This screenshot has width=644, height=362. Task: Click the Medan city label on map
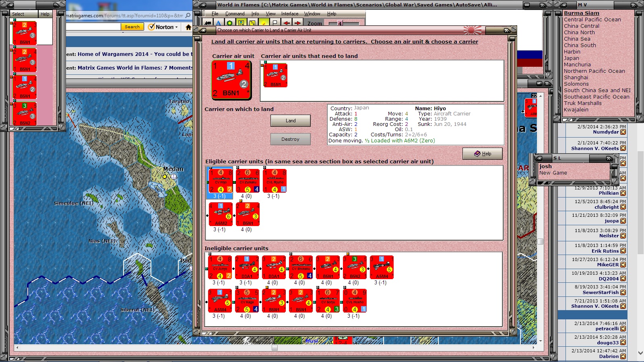pyautogui.click(x=173, y=169)
